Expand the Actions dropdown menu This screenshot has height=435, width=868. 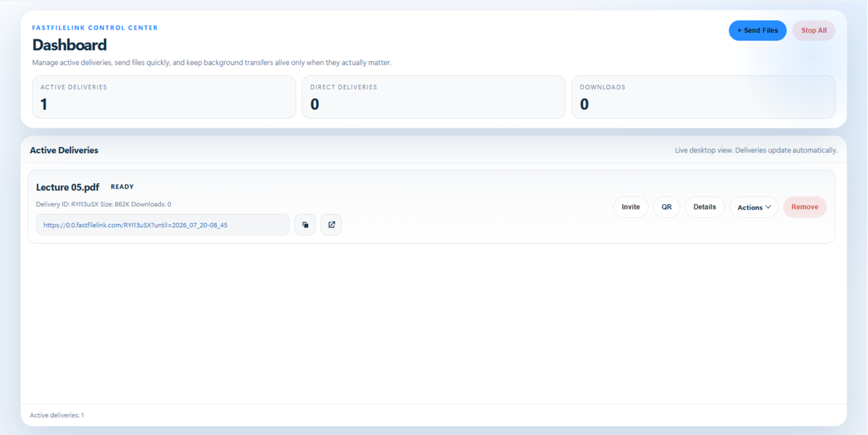[754, 207]
